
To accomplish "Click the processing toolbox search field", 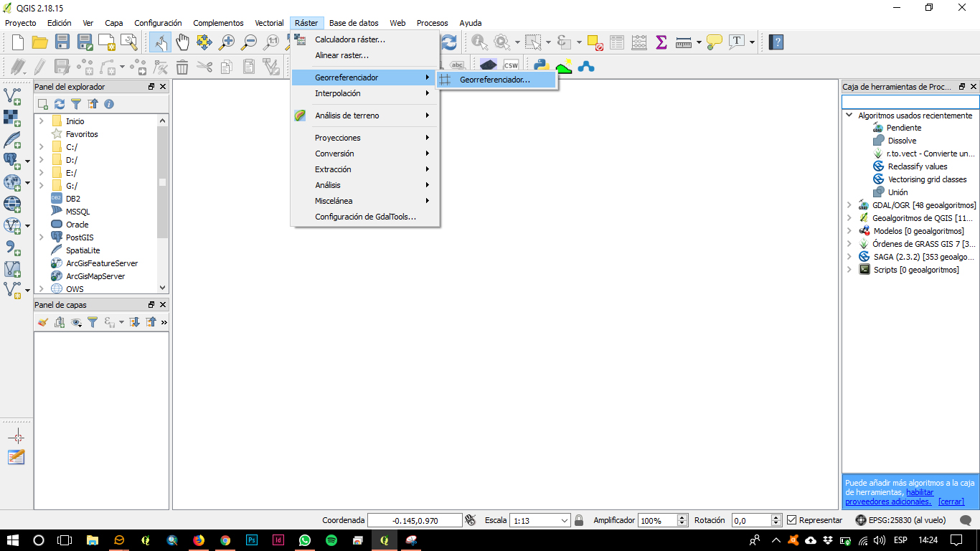I will pos(910,102).
